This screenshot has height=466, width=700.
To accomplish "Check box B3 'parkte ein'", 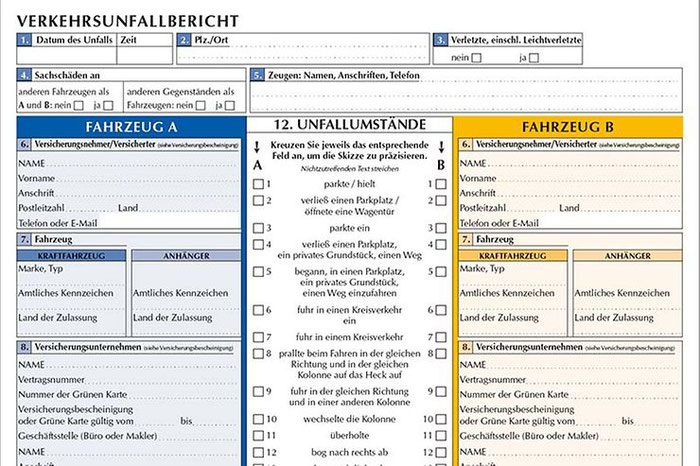I will pyautogui.click(x=441, y=228).
